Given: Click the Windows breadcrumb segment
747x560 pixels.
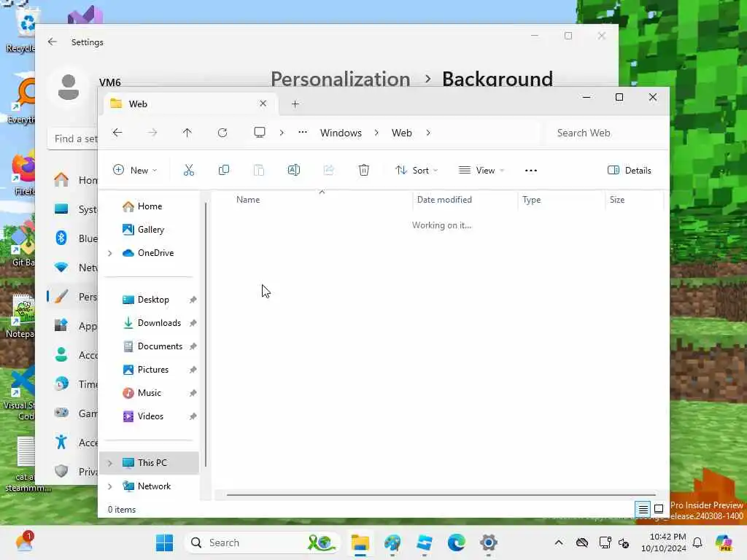Looking at the screenshot, I should pos(341,133).
